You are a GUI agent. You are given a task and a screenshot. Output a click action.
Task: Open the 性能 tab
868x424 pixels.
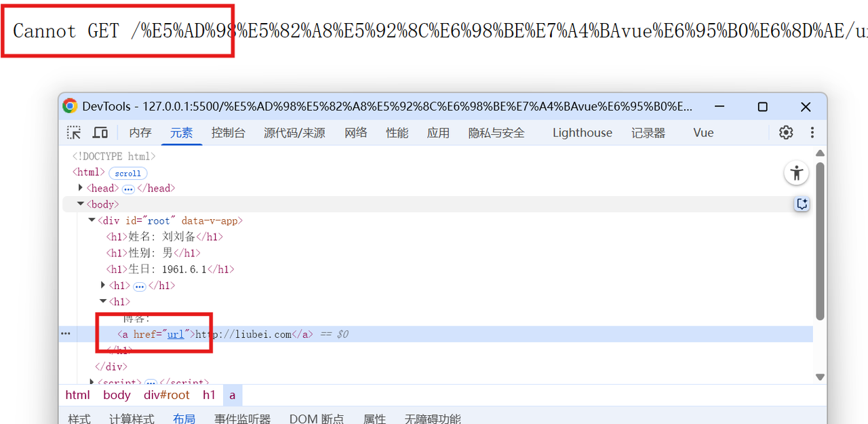click(397, 133)
